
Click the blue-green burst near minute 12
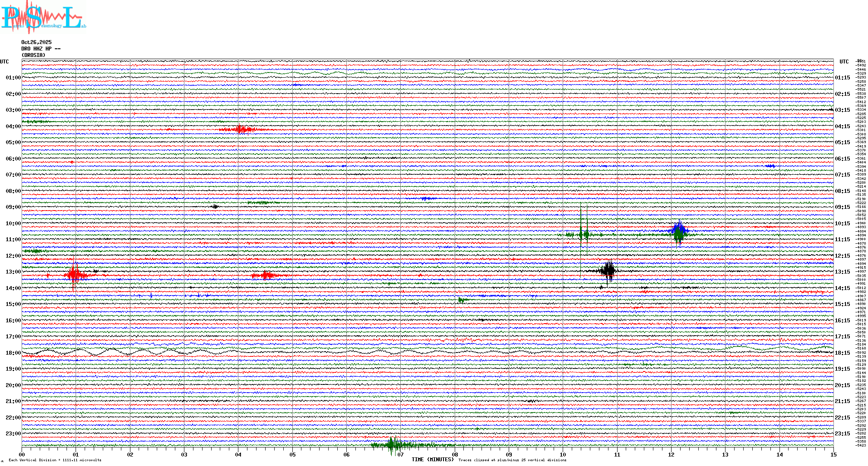click(679, 232)
